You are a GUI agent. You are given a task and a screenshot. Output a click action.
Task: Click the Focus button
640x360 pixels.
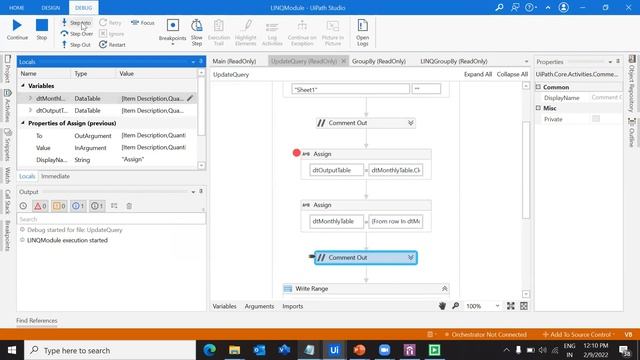(x=142, y=23)
